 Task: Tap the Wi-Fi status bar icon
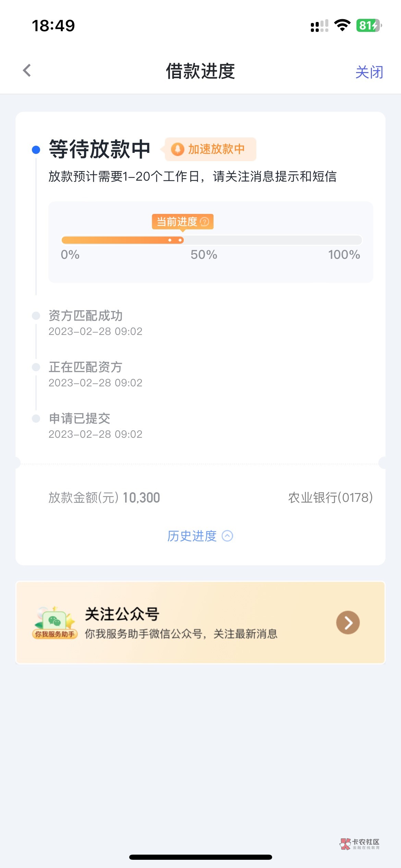click(342, 25)
